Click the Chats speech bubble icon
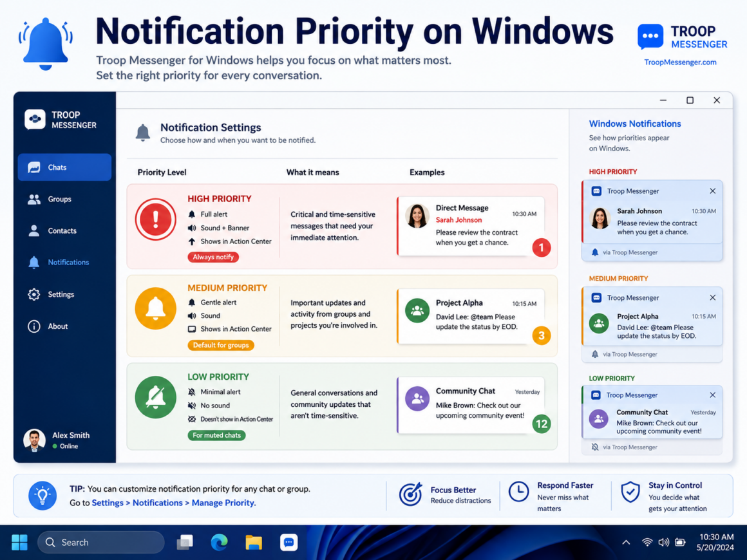 click(x=34, y=167)
